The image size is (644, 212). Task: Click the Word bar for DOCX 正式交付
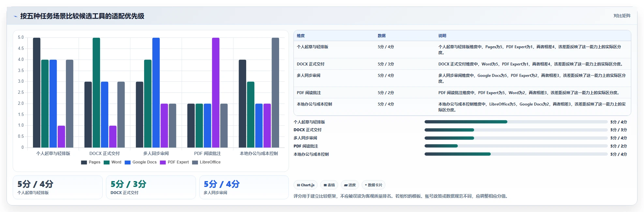tap(96, 92)
